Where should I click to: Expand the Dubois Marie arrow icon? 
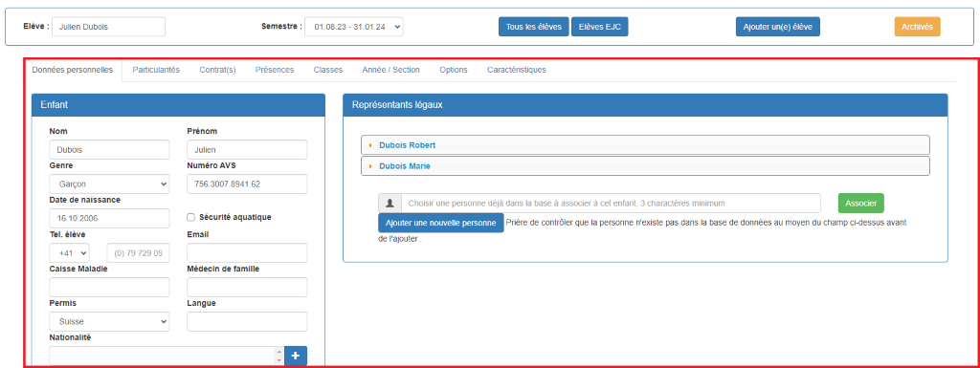[370, 166]
